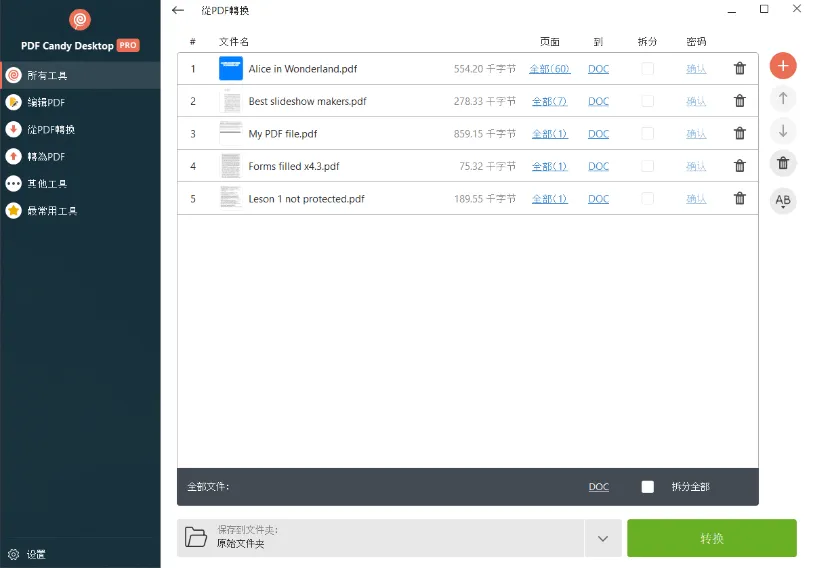Maximize the application window
The width and height of the screenshot is (813, 568).
click(x=764, y=9)
